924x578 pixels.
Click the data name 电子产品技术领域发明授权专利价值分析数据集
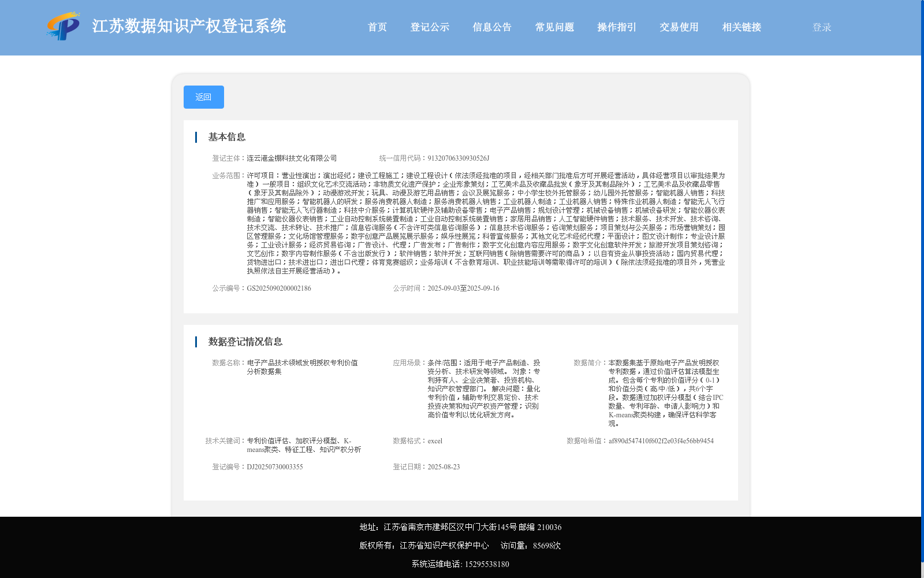(303, 367)
